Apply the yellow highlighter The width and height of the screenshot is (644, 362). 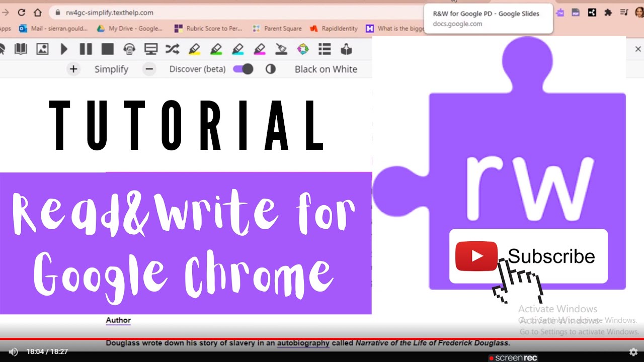[x=194, y=49]
